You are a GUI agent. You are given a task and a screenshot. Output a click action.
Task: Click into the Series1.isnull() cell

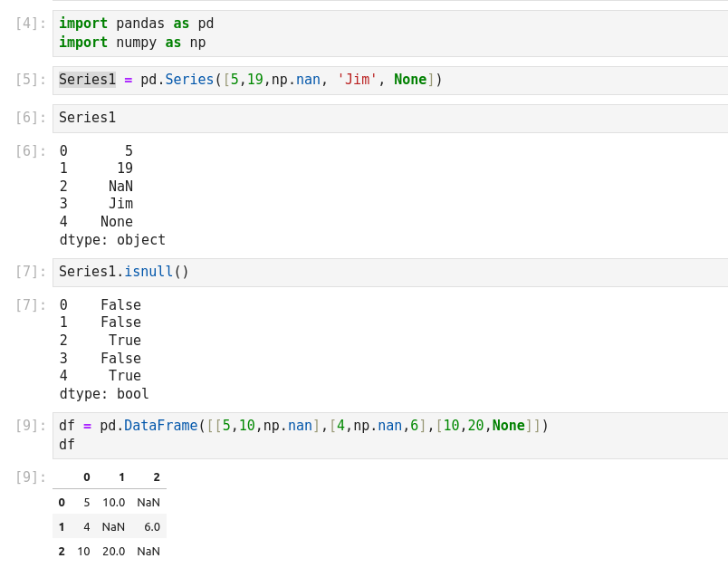[389, 272]
